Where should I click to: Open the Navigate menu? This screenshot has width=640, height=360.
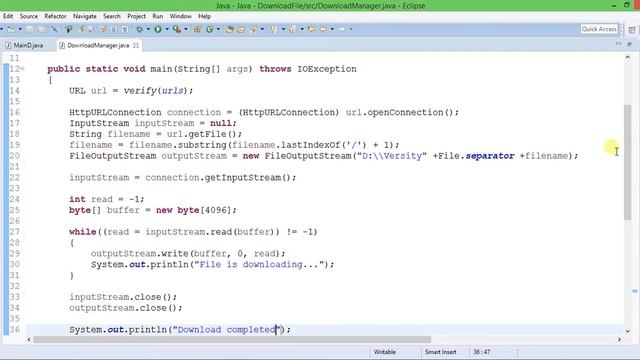click(84, 16)
